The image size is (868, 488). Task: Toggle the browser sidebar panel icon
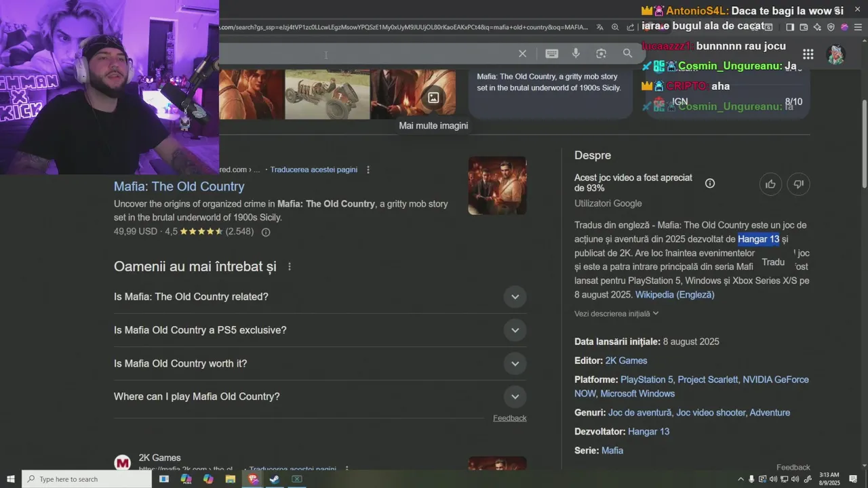pyautogui.click(x=789, y=27)
